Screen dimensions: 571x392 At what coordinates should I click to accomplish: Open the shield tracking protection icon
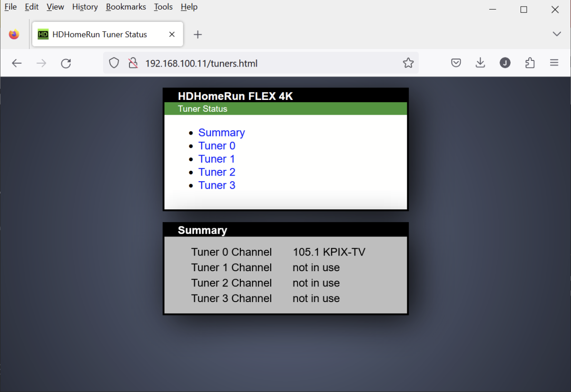[114, 63]
